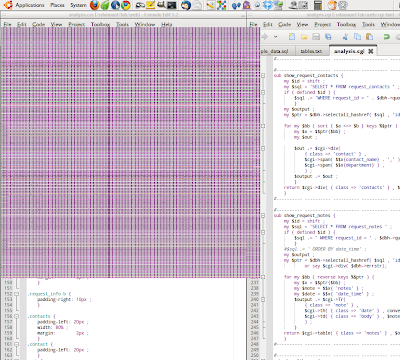Open the Places menu
400x360 pixels.
57,5
